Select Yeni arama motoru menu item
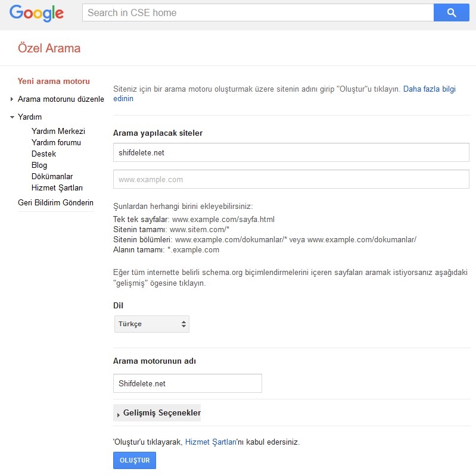This screenshot has width=476, height=475. pyautogui.click(x=54, y=82)
